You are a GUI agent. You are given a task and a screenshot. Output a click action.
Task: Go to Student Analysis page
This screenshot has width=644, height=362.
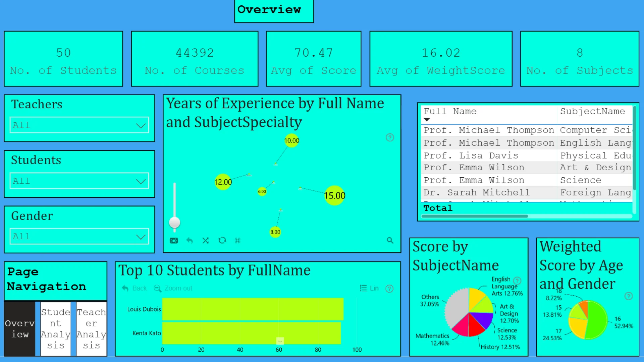click(x=56, y=328)
